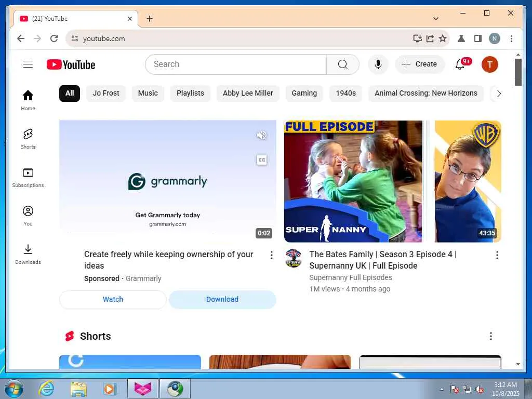The width and height of the screenshot is (532, 399).
Task: Click the muted volume tray icon
Action: pos(480,390)
